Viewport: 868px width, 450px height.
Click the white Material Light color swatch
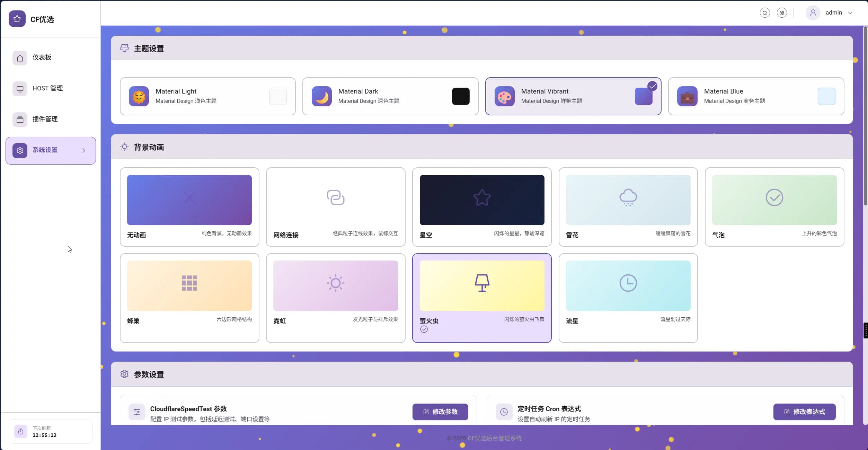pyautogui.click(x=278, y=96)
